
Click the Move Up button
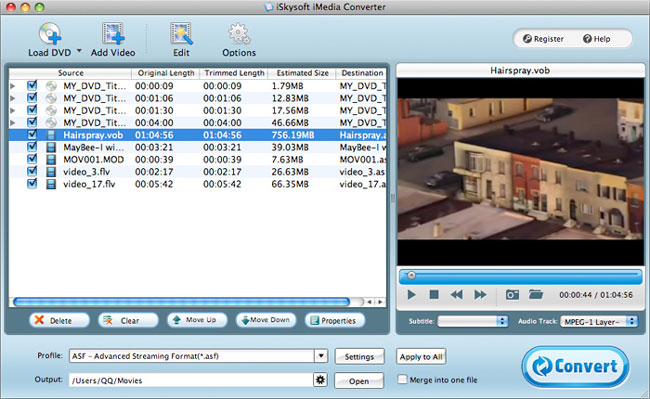pos(197,320)
